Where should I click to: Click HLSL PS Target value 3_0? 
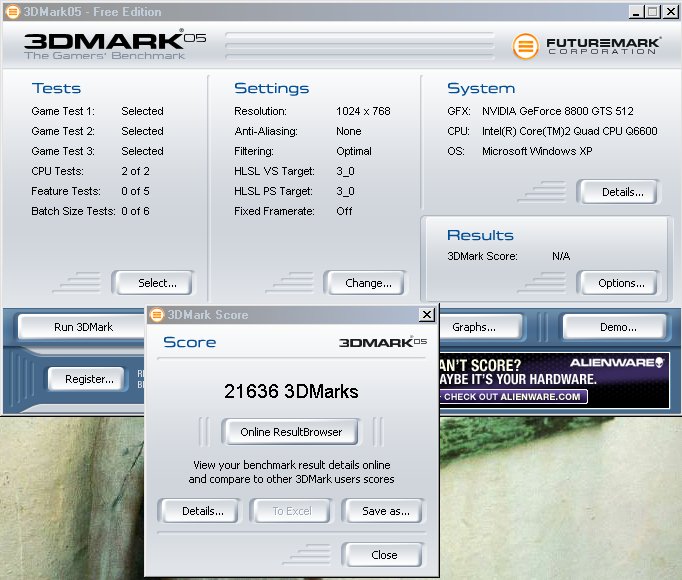coord(345,191)
